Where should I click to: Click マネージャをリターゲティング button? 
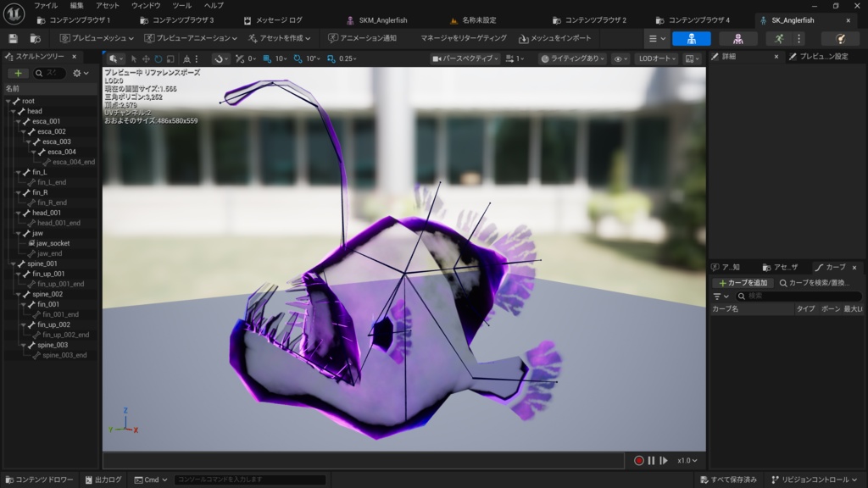[464, 38]
